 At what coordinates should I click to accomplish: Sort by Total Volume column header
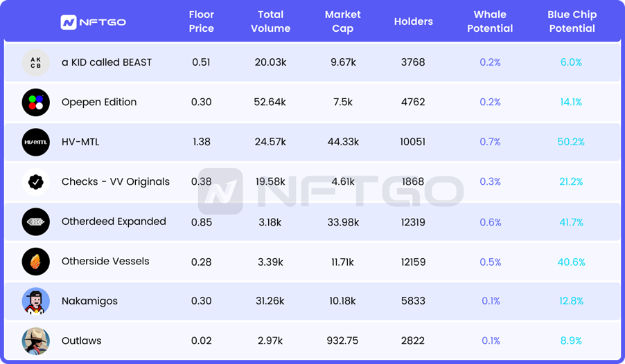[271, 21]
